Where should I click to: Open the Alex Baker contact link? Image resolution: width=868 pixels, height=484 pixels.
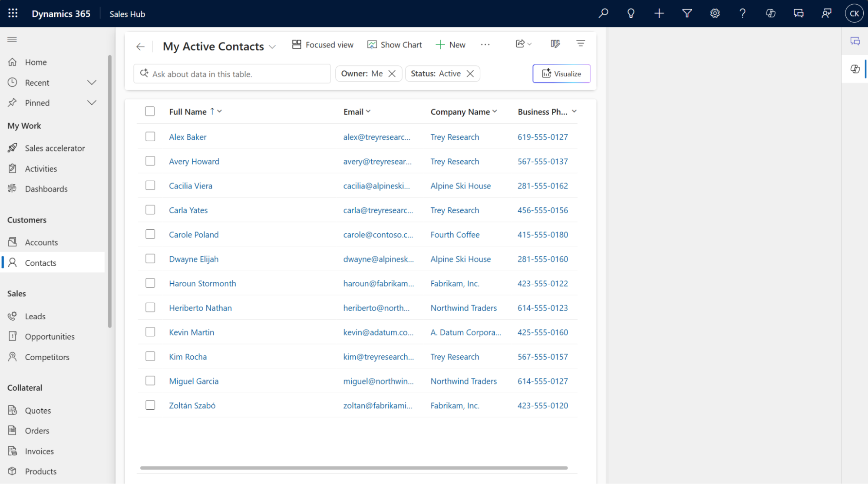(x=188, y=137)
